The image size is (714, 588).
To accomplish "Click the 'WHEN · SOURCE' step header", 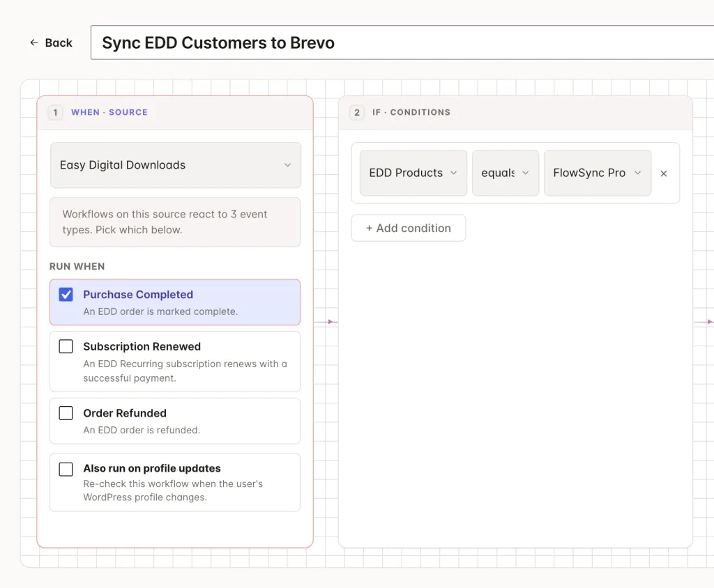I will click(x=109, y=112).
